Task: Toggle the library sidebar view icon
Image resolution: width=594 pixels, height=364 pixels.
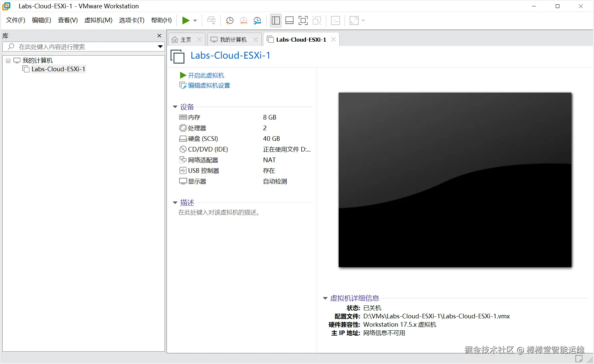Action: coord(276,21)
